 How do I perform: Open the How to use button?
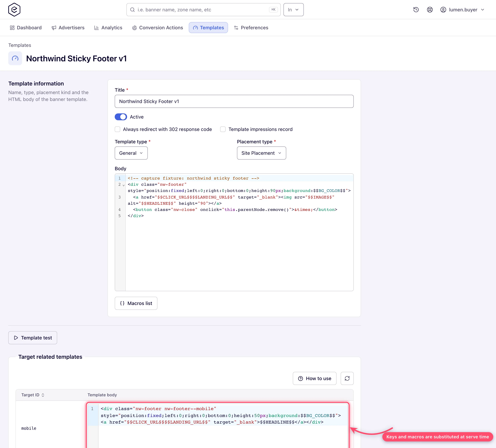tap(314, 378)
